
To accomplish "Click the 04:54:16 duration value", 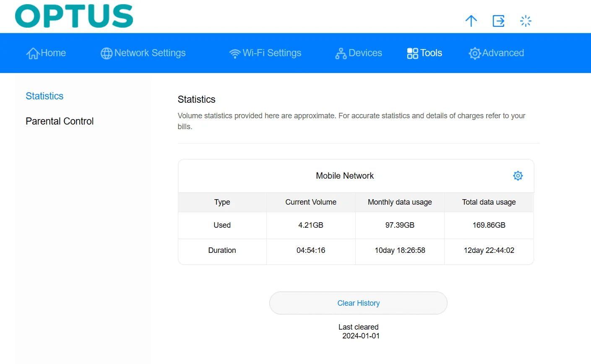I will [311, 250].
